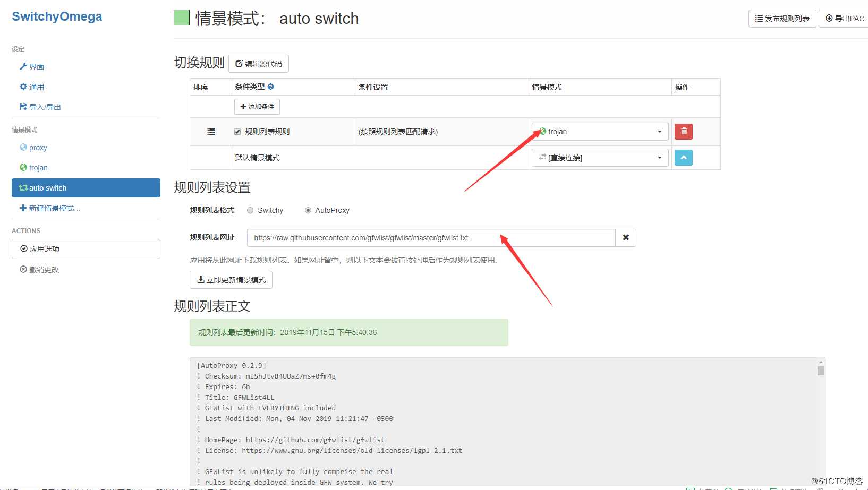868x490 pixels.
Task: Select the proxy profile
Action: [x=33, y=148]
